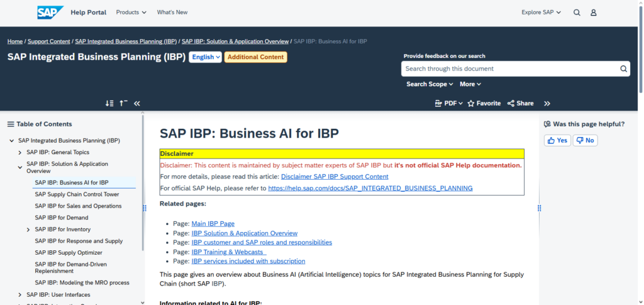Click the Share icon button

click(520, 103)
